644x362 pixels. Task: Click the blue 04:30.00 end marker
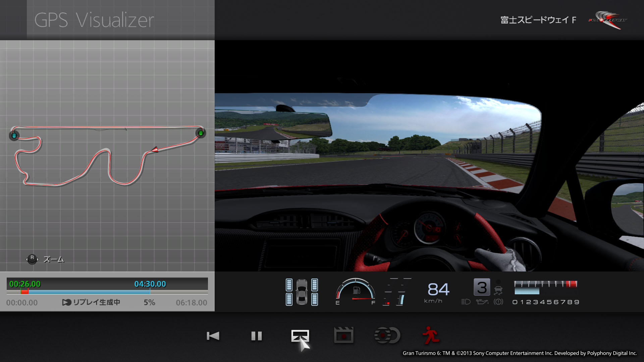[150, 284]
